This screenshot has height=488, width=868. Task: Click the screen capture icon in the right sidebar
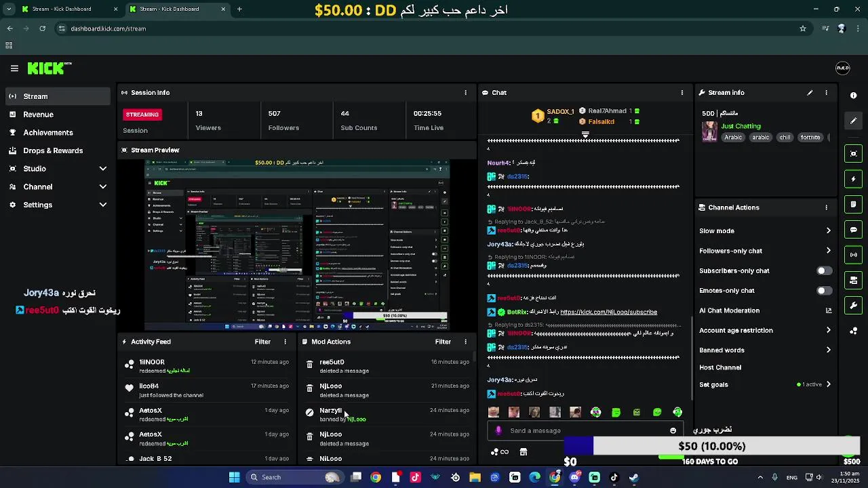854,154
